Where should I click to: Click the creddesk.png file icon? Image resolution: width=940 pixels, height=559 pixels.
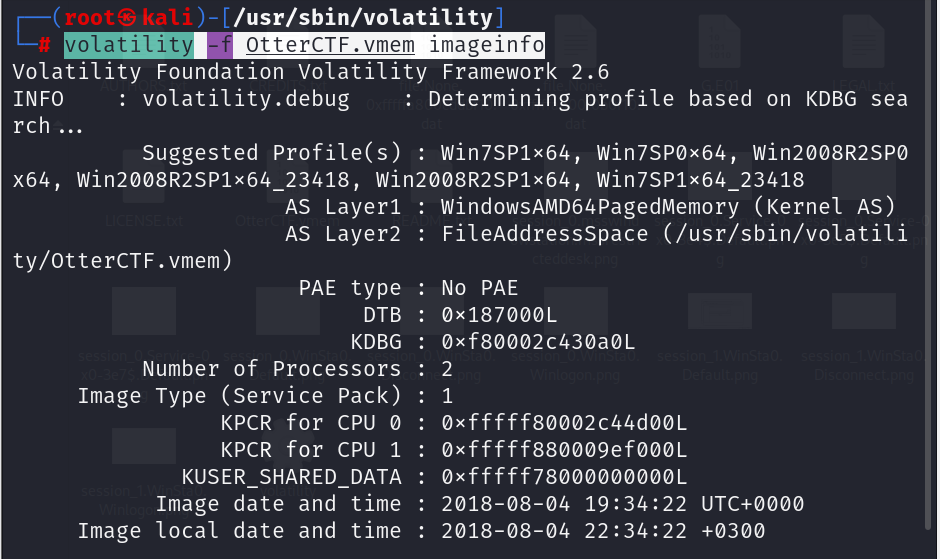click(575, 230)
